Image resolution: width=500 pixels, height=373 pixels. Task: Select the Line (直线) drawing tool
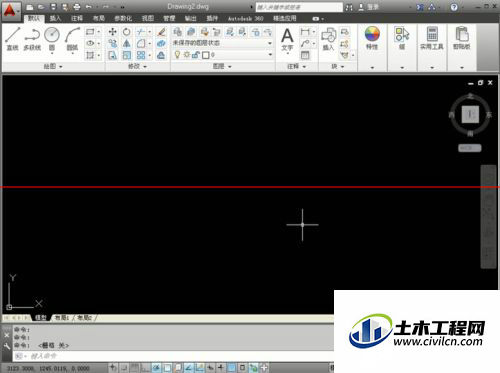(x=13, y=38)
